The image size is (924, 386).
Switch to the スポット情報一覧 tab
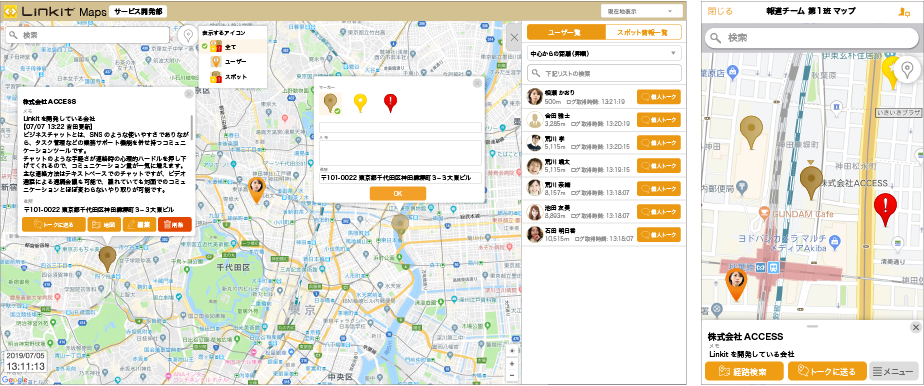point(644,32)
